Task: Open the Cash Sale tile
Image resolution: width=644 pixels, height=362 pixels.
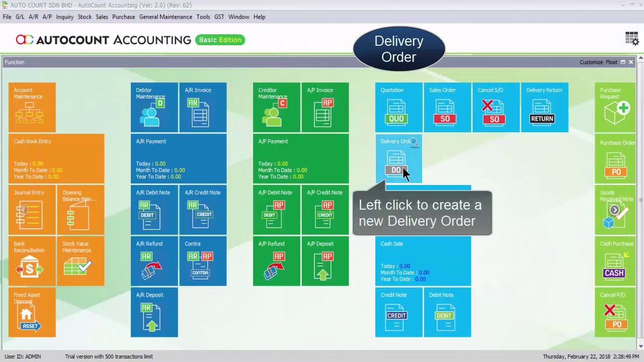Action: tap(423, 261)
